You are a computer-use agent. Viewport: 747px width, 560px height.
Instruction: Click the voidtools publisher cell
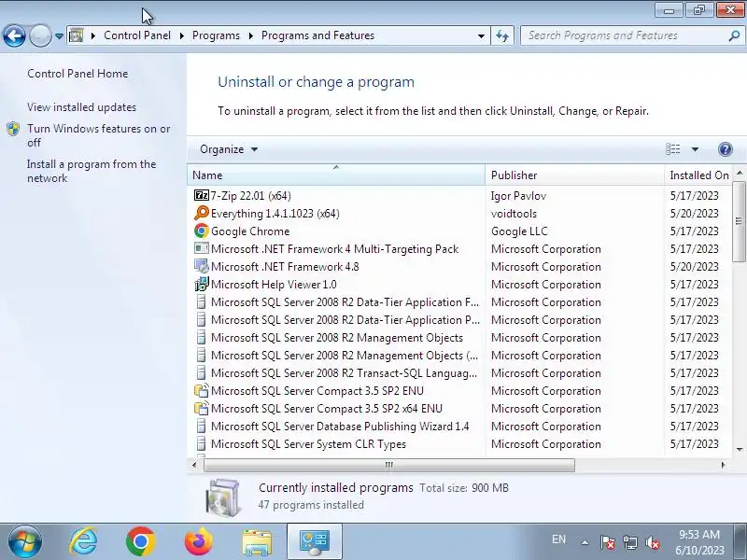(x=514, y=214)
